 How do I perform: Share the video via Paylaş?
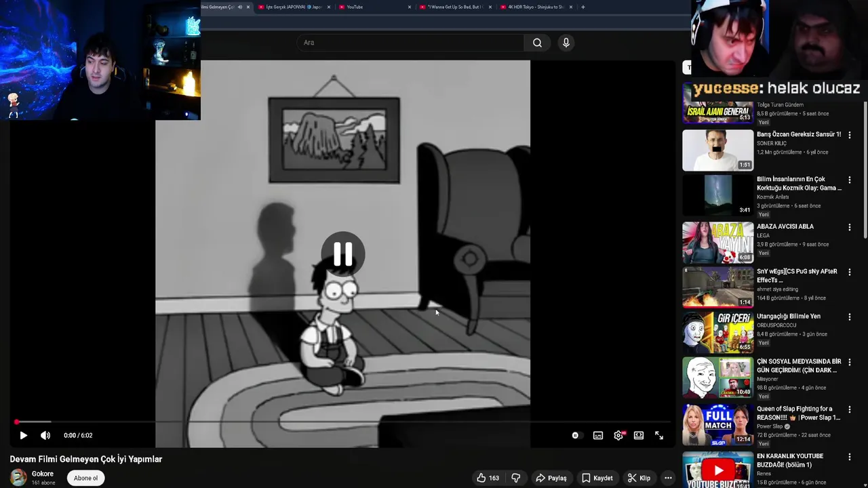[551, 478]
